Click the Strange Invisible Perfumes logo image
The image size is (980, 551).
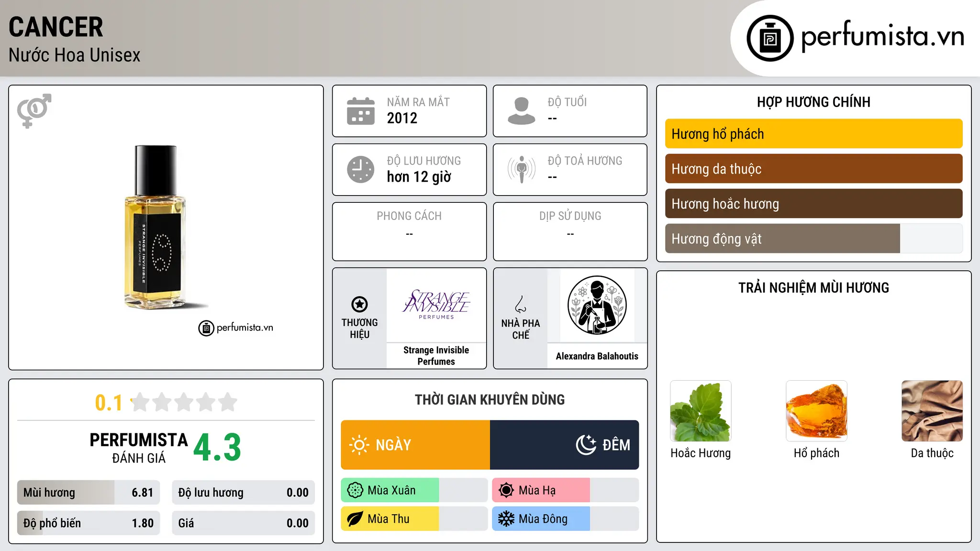[436, 305]
